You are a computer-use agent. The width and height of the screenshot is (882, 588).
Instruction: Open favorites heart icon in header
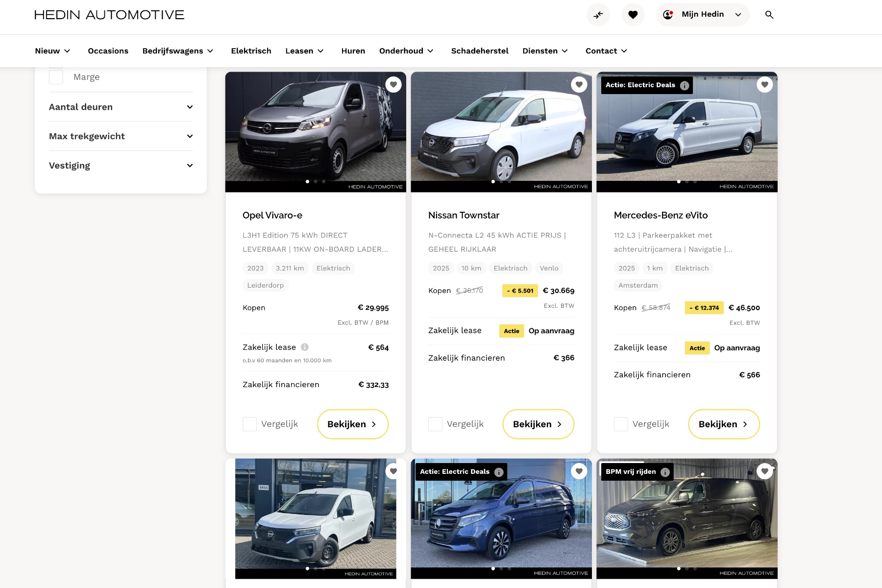tap(633, 15)
